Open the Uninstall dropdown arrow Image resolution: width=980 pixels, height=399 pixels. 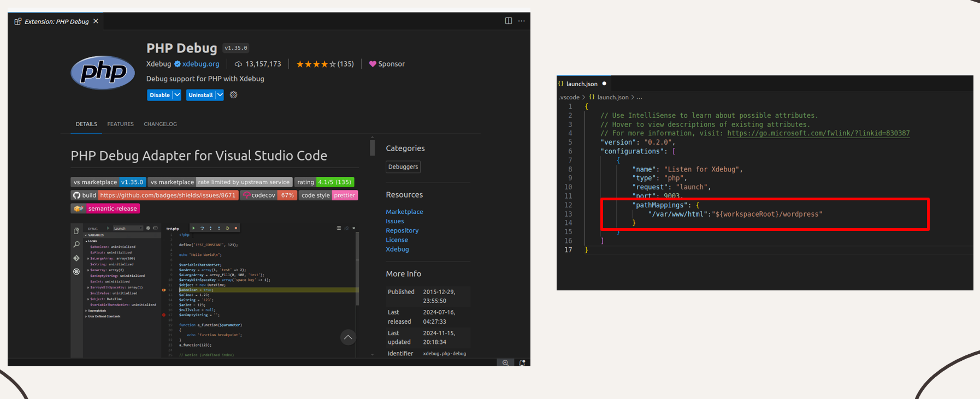[220, 95]
